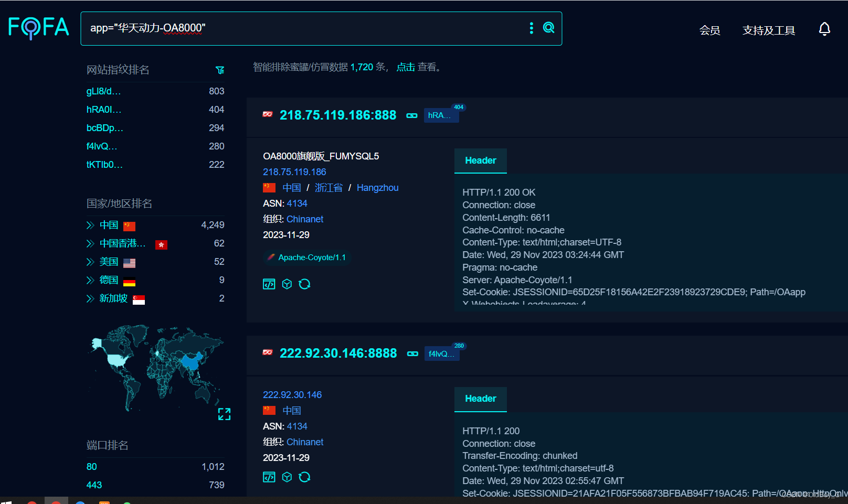Click IP link 222.92.30.146
Image resolution: width=848 pixels, height=504 pixels.
click(292, 395)
